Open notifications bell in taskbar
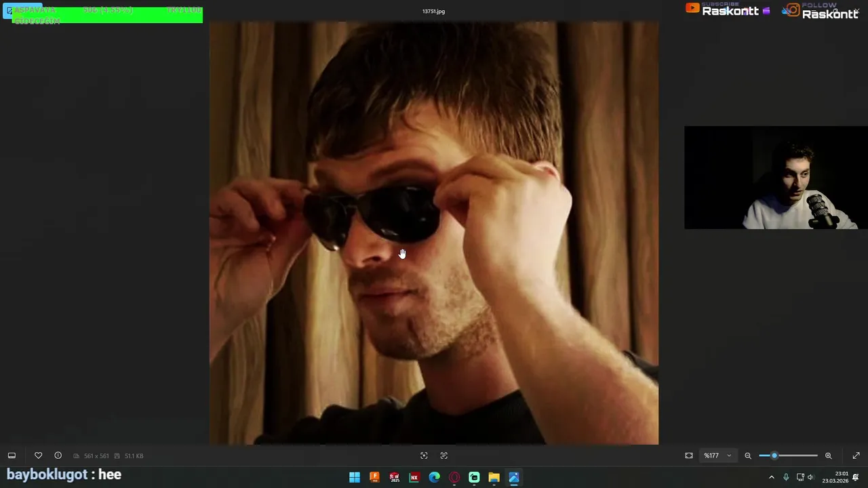868x488 pixels. click(x=856, y=477)
